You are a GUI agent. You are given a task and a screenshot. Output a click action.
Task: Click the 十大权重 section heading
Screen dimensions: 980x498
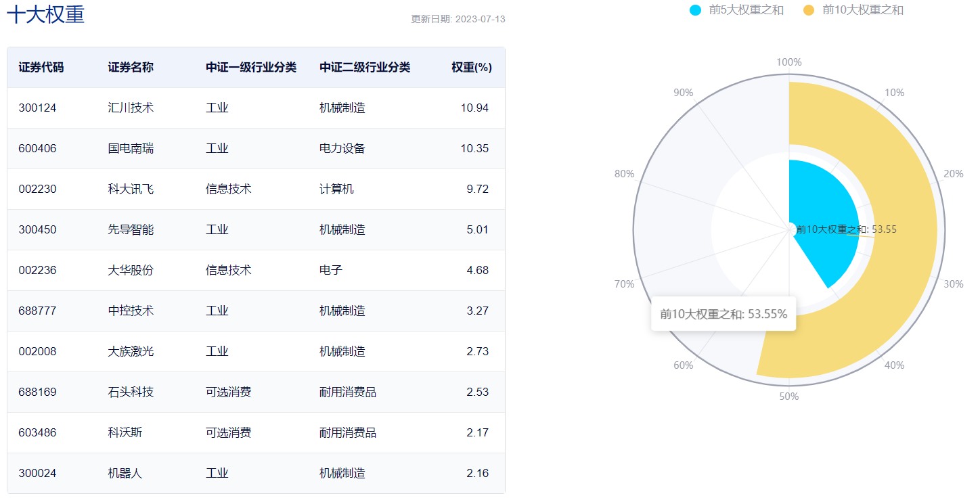(x=45, y=15)
